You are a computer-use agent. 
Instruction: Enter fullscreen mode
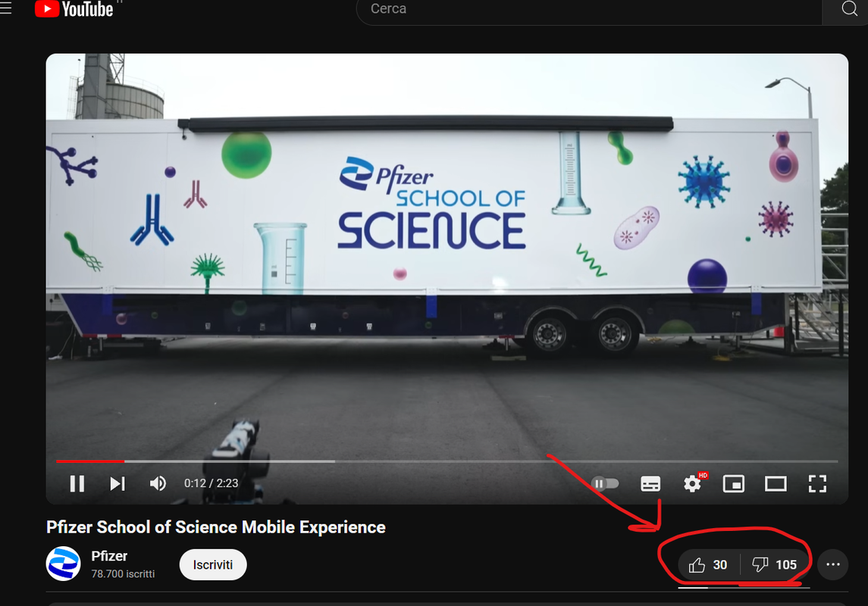pos(818,484)
